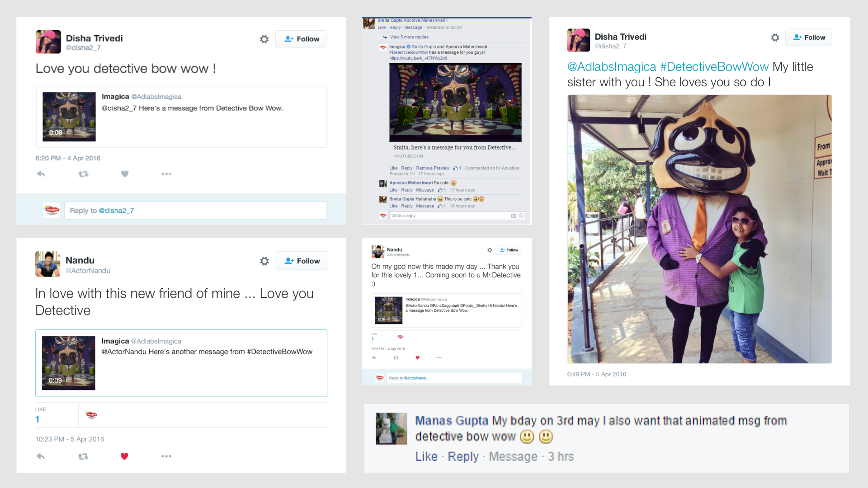The image size is (868, 488).
Task: Click 'Remove Preview' link under YouTube post
Action: [x=433, y=168]
